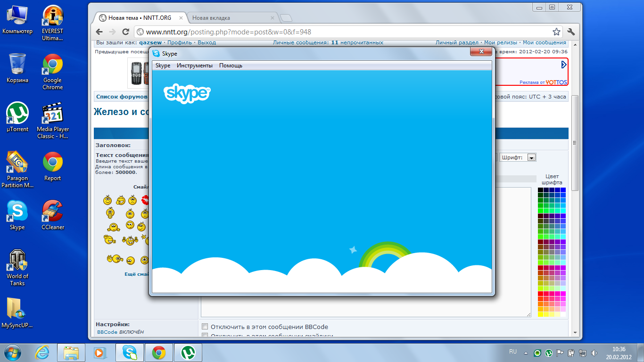
Task: Launch Internet Explorer from the taskbar
Action: [43, 353]
